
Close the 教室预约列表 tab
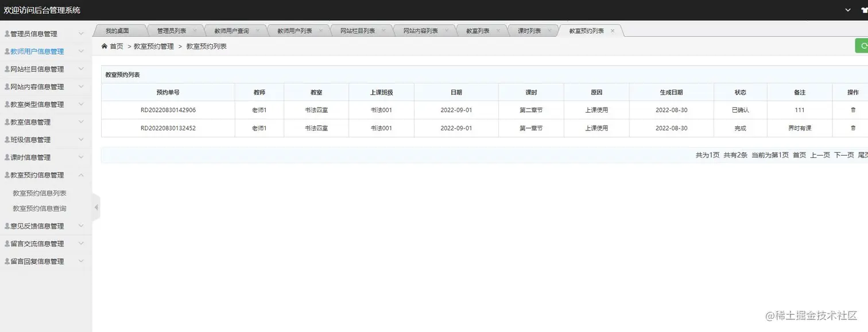(x=613, y=31)
